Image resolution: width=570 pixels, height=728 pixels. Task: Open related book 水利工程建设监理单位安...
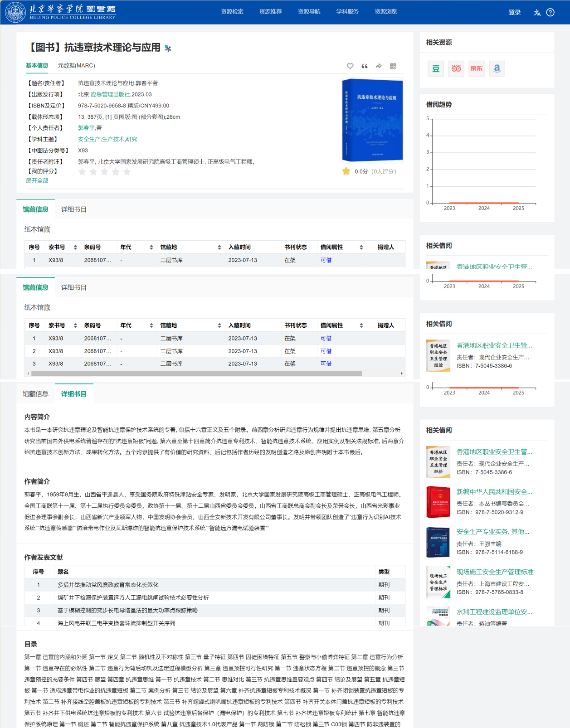point(494,612)
